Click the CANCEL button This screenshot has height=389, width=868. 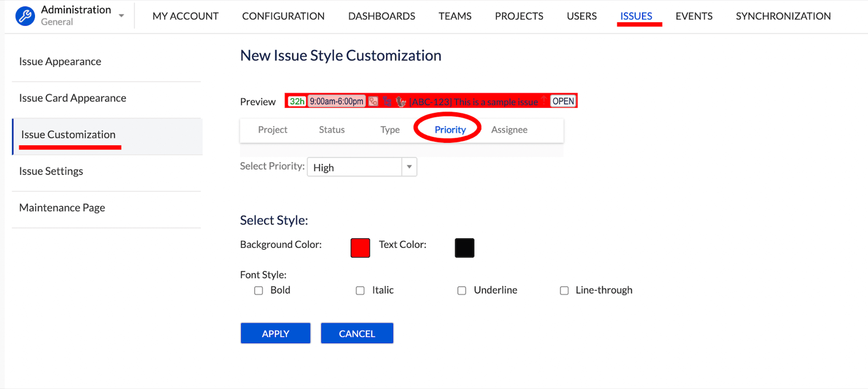pyautogui.click(x=357, y=334)
